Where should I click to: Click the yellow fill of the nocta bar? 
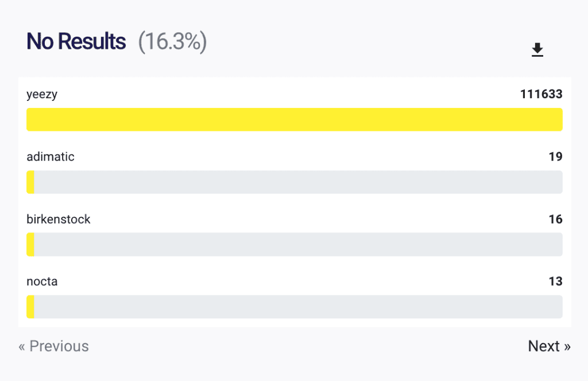pyautogui.click(x=30, y=307)
